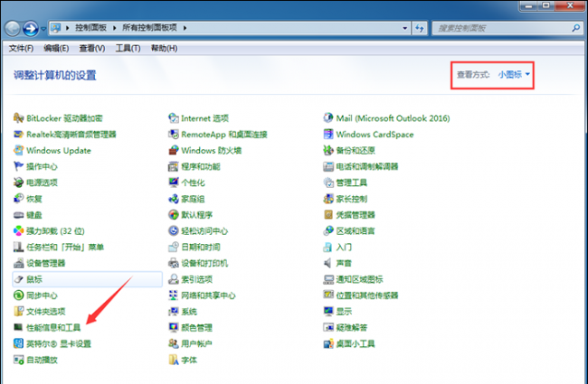The image size is (588, 384).
Task: Click the Back navigation button
Action: pyautogui.click(x=12, y=29)
